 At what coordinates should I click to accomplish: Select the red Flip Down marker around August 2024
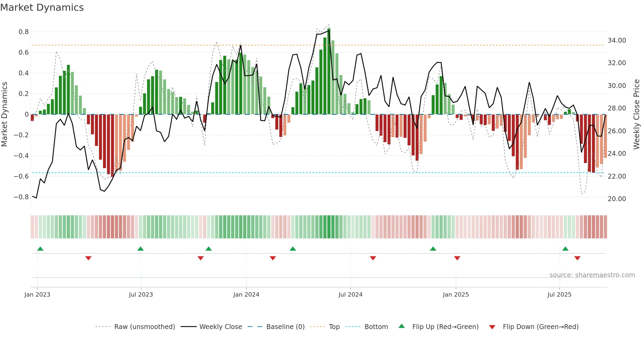pyautogui.click(x=373, y=258)
